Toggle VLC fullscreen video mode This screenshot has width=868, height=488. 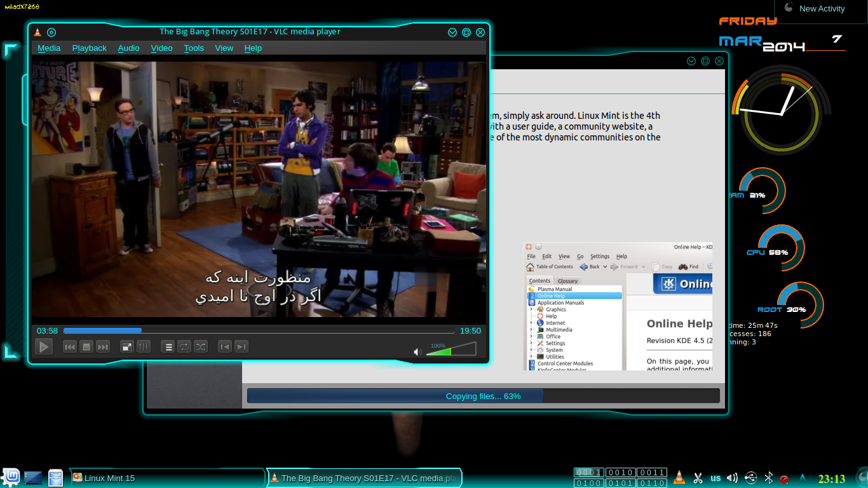127,346
